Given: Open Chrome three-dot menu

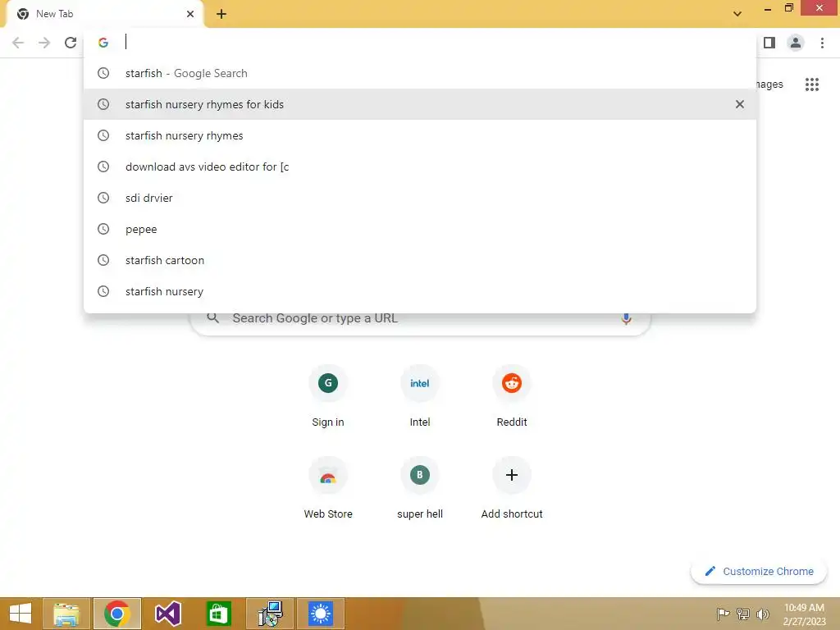Looking at the screenshot, I should coord(822,43).
